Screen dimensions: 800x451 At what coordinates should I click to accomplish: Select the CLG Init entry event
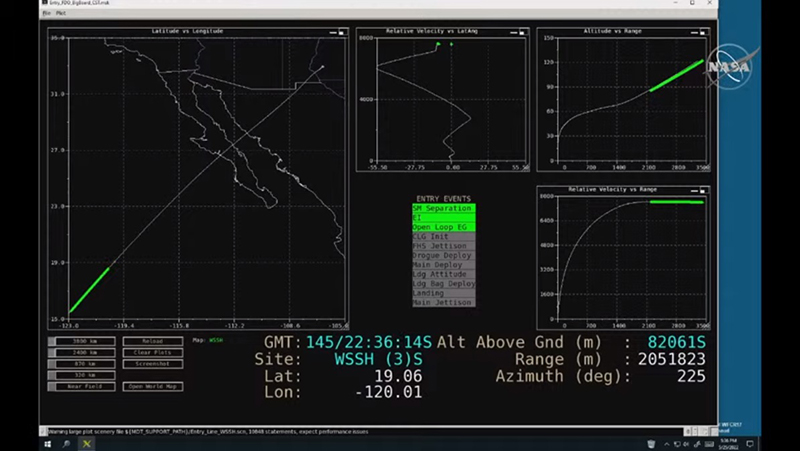tap(444, 237)
